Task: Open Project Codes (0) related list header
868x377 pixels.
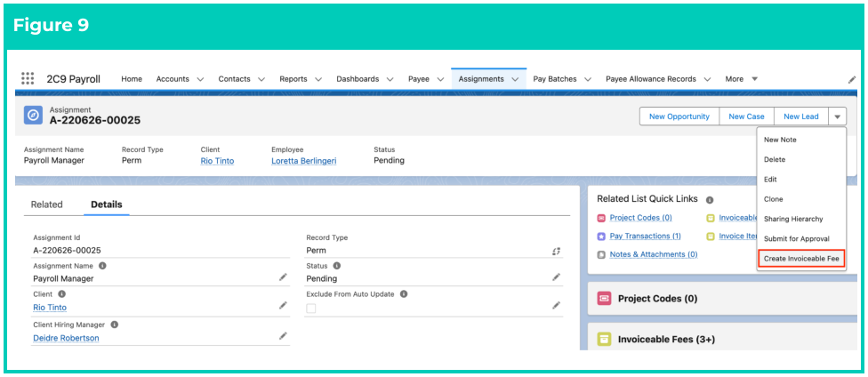Action: pos(657,299)
